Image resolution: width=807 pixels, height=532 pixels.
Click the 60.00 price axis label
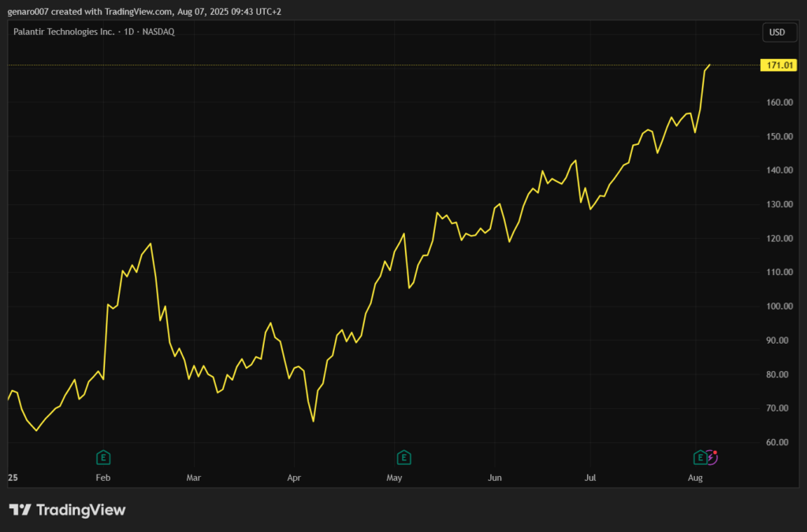click(779, 442)
